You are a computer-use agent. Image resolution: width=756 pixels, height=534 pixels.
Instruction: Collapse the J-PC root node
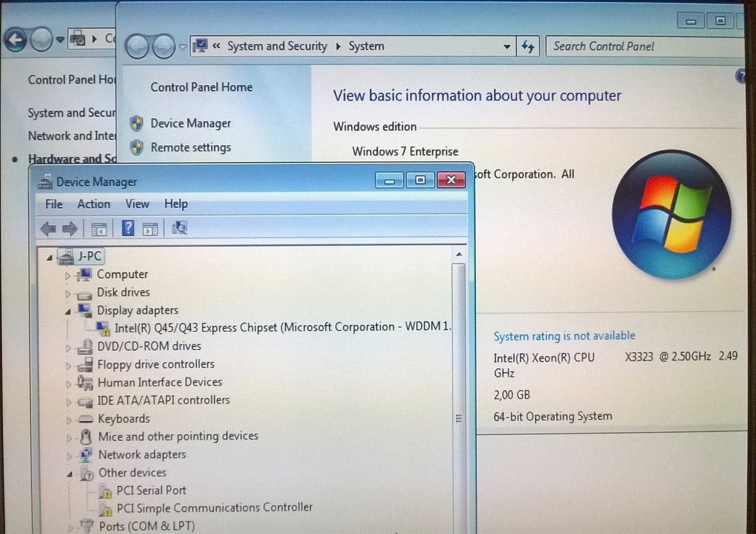click(x=49, y=258)
